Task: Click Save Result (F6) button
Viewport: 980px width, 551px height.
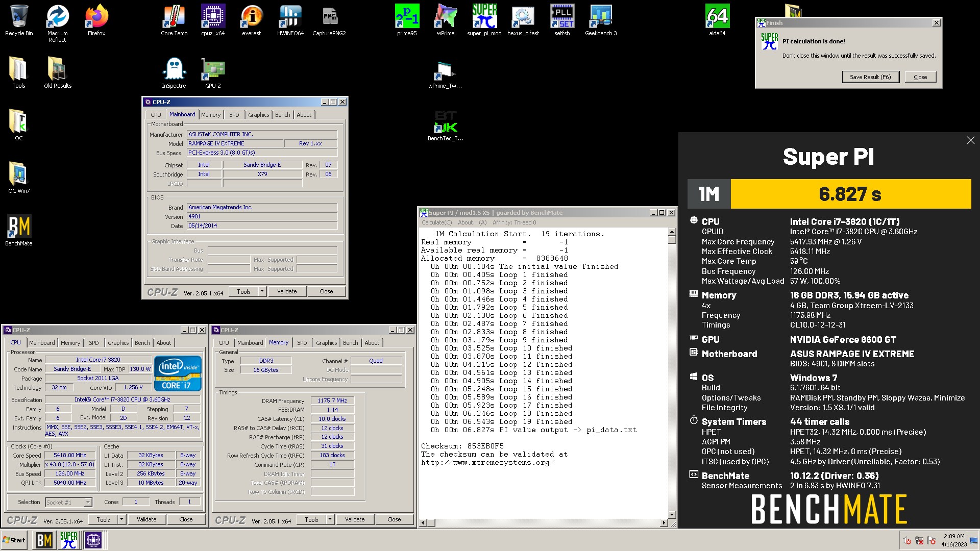Action: (x=870, y=77)
